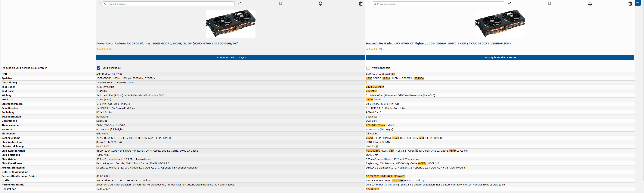This screenshot has width=644, height=193.
Task: Select highlighted date '17.03.2021'
Action: coord(373,189)
